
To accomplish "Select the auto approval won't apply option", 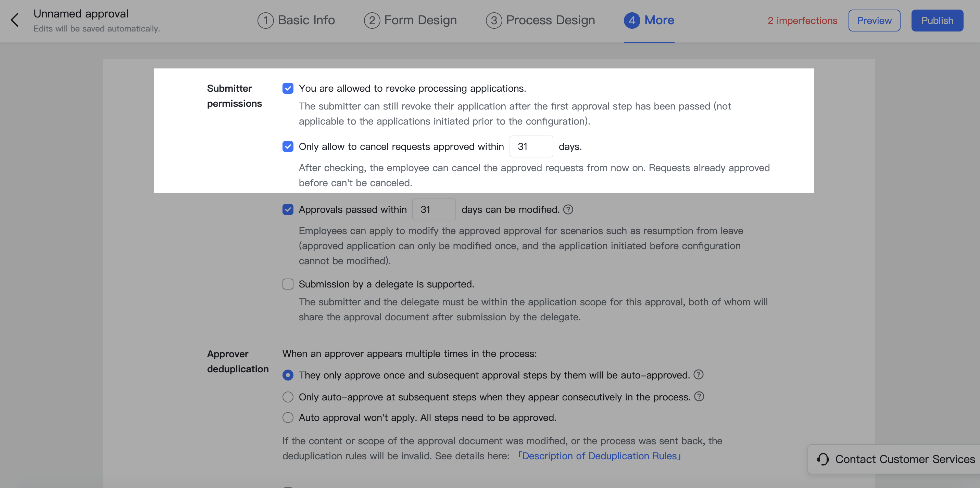I will point(288,417).
